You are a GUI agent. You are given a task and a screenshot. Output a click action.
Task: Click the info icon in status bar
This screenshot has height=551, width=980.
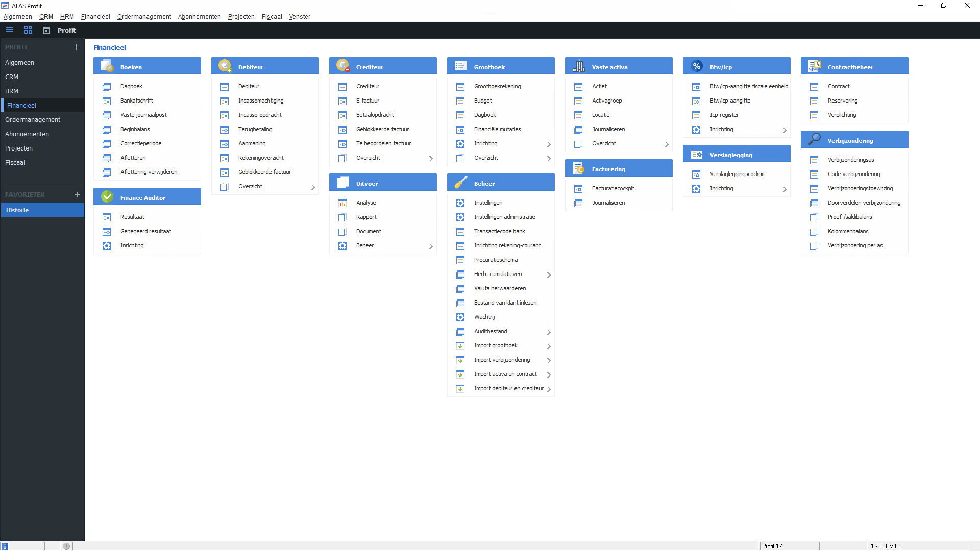point(5,546)
